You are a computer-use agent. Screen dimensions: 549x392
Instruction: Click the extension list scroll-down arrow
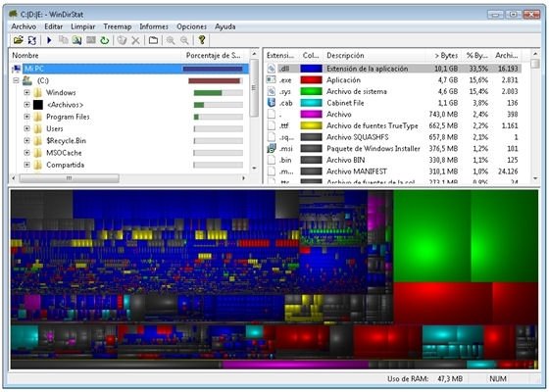pos(535,178)
